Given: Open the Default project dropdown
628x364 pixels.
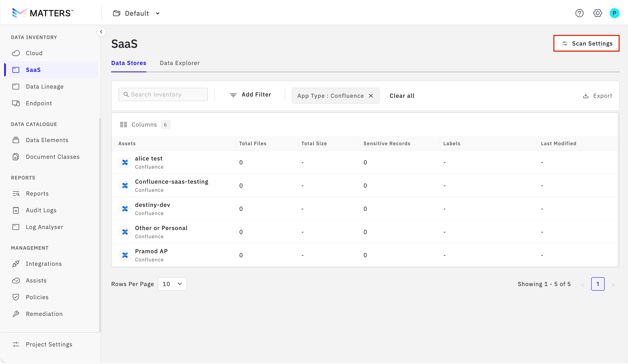Looking at the screenshot, I should point(136,13).
